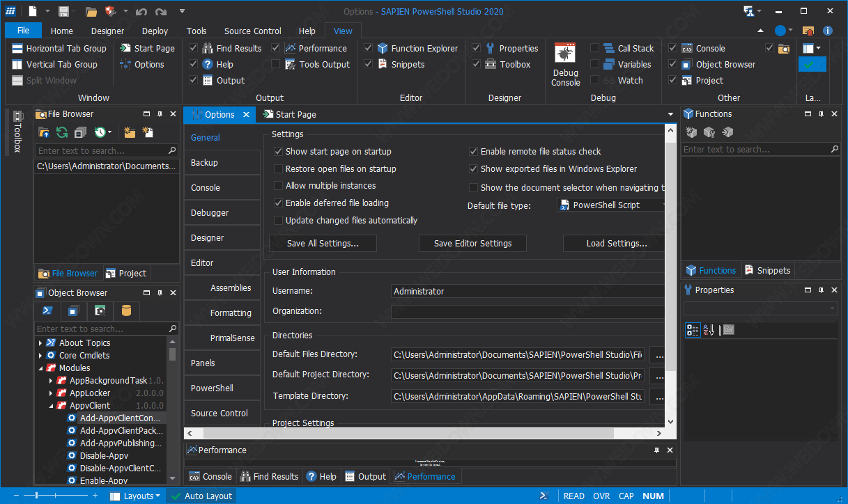Enable the Watch checkbox in Debug group
Image resolution: width=848 pixels, height=504 pixels.
point(595,80)
